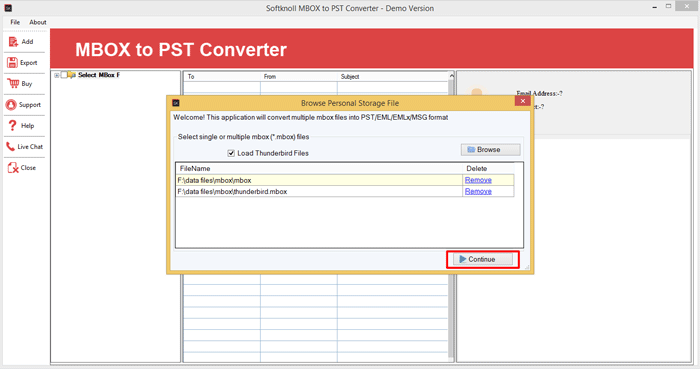Click the Browse button

pyautogui.click(x=490, y=149)
